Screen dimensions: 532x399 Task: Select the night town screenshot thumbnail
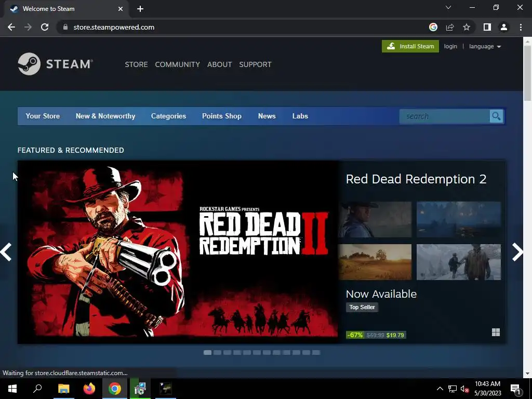click(x=459, y=219)
